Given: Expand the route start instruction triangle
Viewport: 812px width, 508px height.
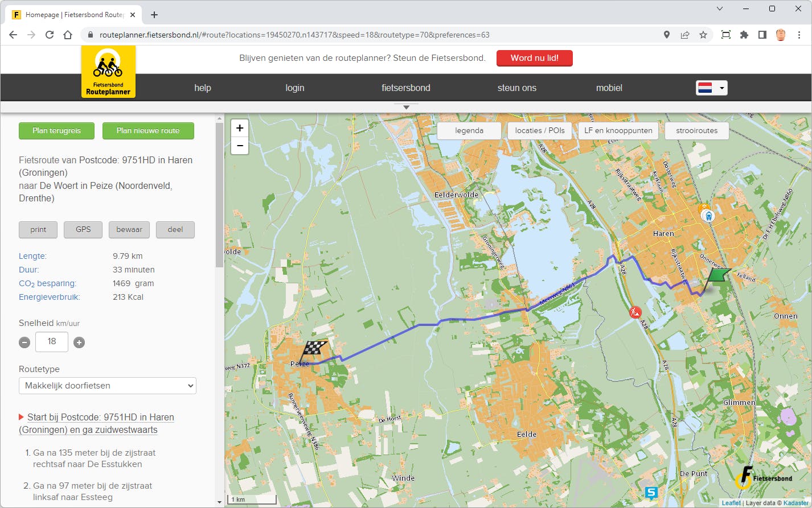Looking at the screenshot, I should coord(22,417).
